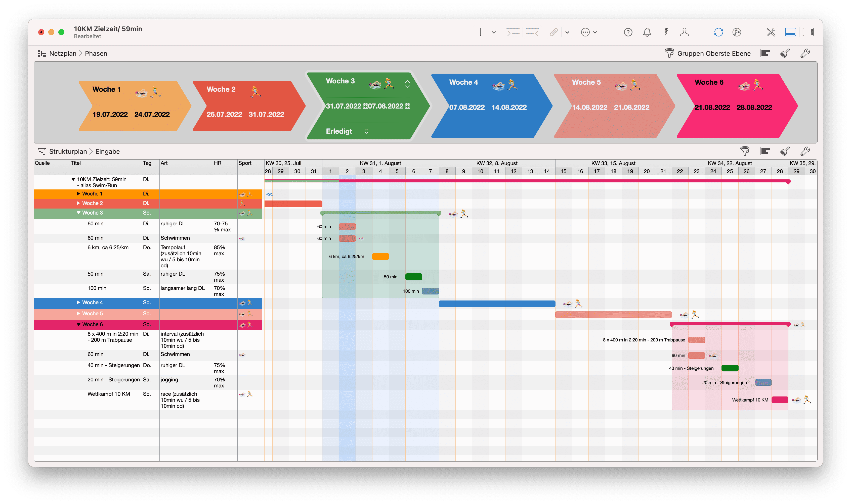Click the attachment paperclip icon
The height and width of the screenshot is (504, 851).
pyautogui.click(x=554, y=32)
